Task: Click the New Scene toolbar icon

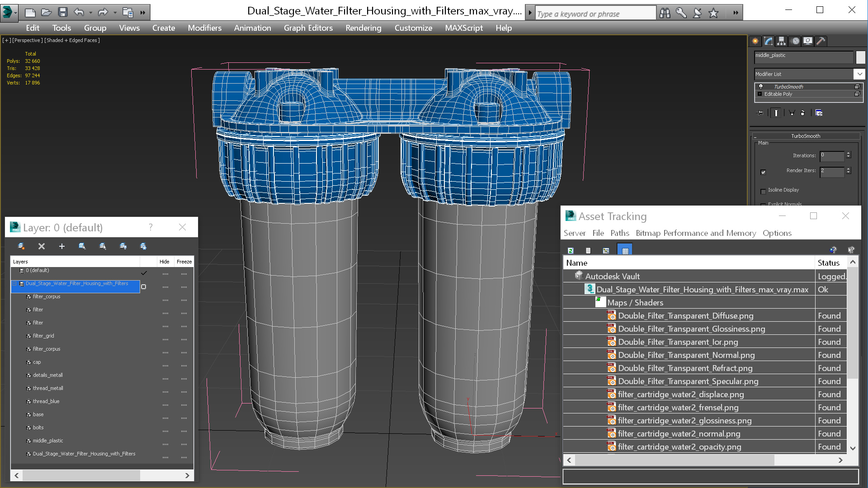Action: (x=30, y=13)
